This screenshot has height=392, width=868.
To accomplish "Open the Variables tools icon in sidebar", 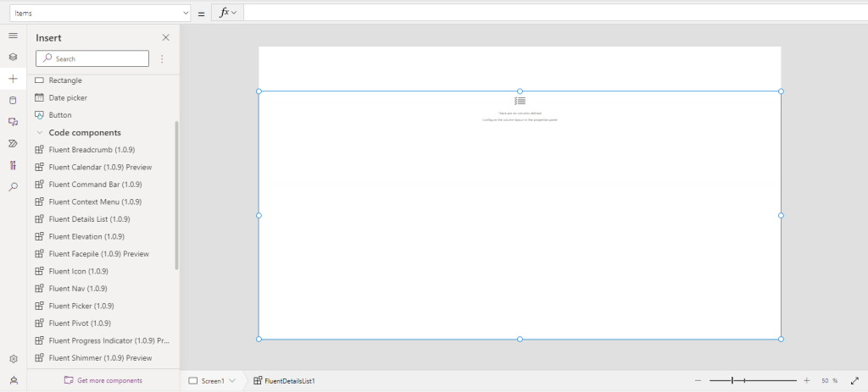I will [13, 165].
